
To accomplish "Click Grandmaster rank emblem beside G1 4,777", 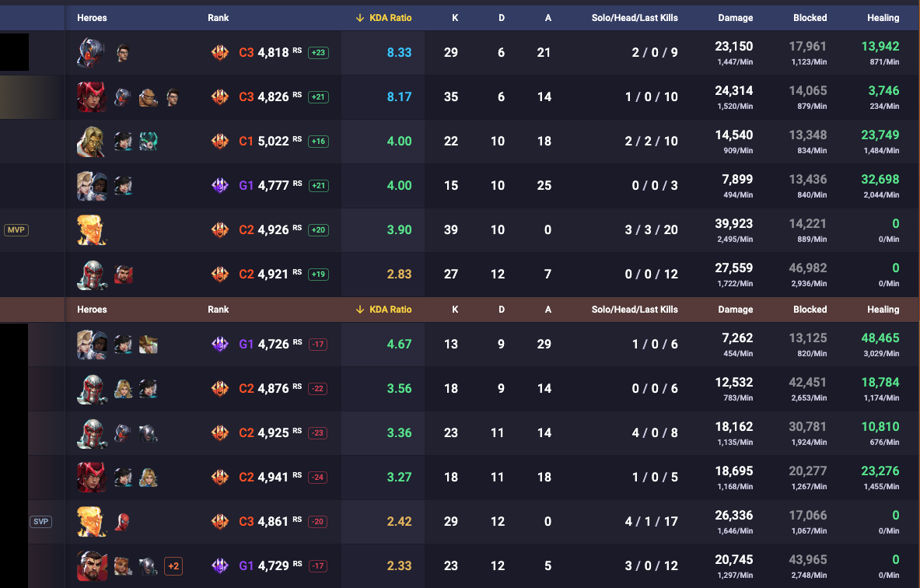I will (220, 186).
